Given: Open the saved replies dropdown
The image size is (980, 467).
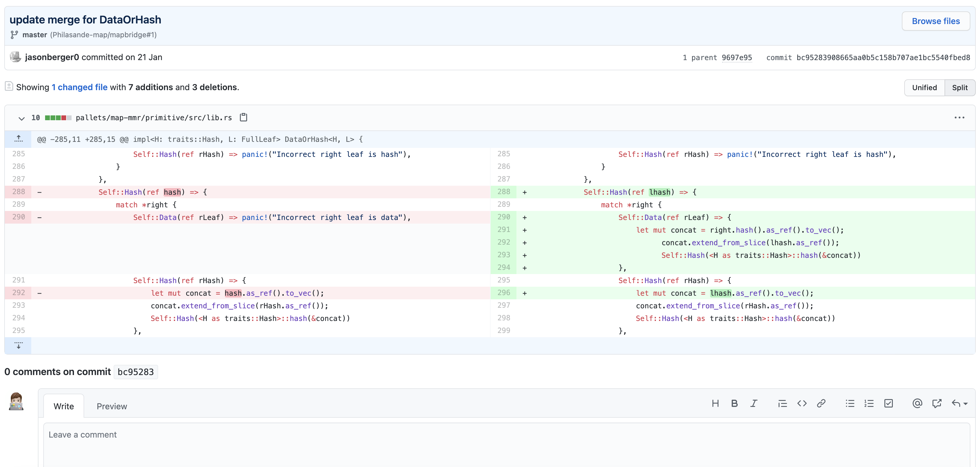Looking at the screenshot, I should (959, 404).
